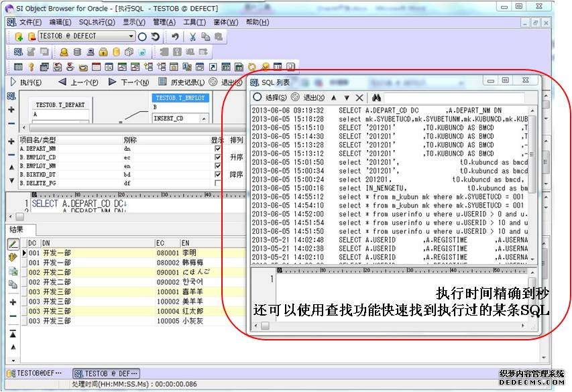Open the TESTOB @ DEFECT connection dropdown
The height and width of the screenshot is (392, 572).
[131, 36]
